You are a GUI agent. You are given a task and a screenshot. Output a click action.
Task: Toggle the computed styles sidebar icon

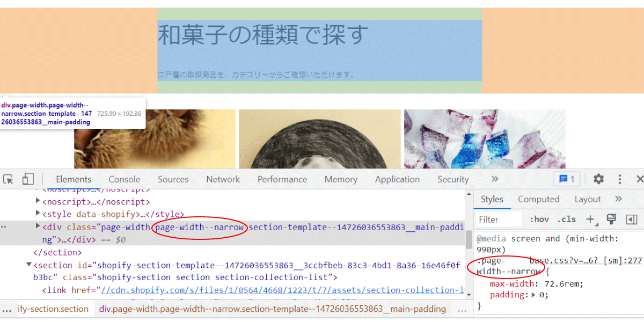pos(632,219)
